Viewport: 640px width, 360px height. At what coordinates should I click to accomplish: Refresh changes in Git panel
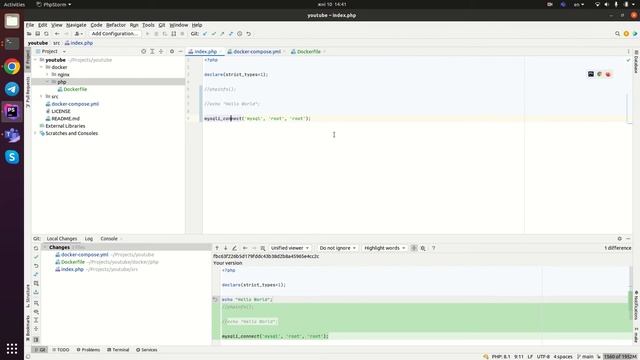click(36, 248)
